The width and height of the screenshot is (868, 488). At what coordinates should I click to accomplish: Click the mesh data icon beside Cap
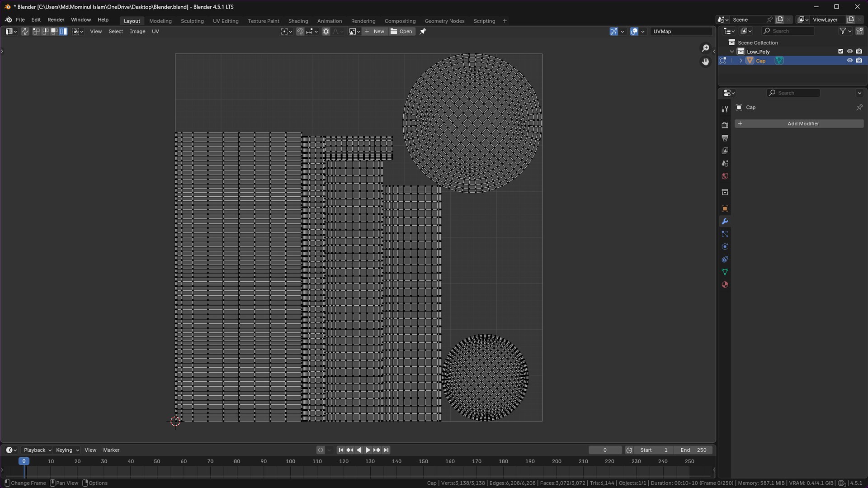coord(779,61)
